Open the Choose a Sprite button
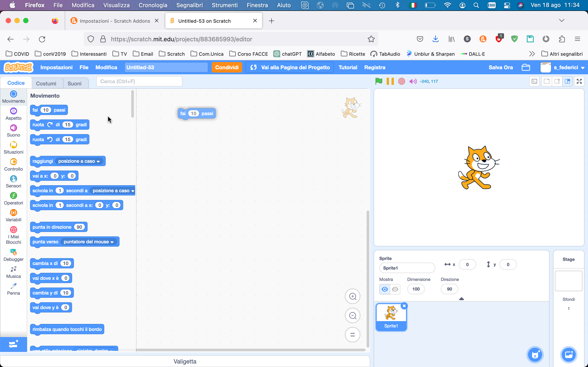The height and width of the screenshot is (367, 588). click(535, 355)
